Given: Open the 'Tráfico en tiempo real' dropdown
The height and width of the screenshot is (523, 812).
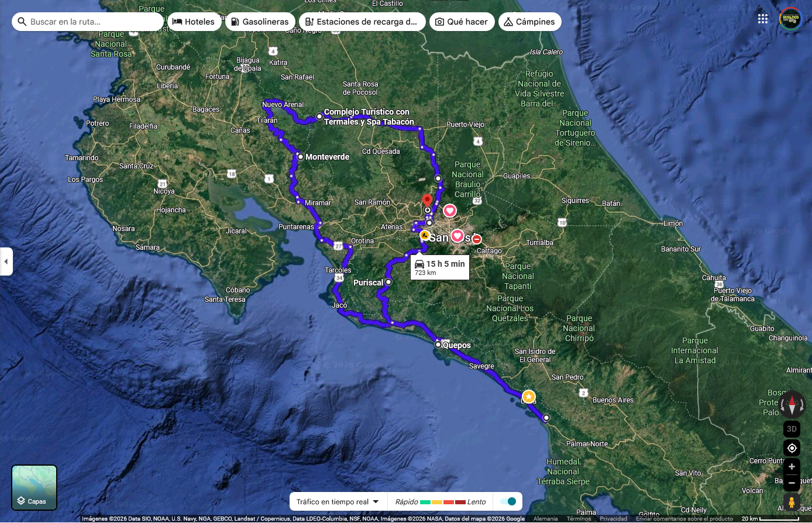Looking at the screenshot, I should [x=337, y=502].
